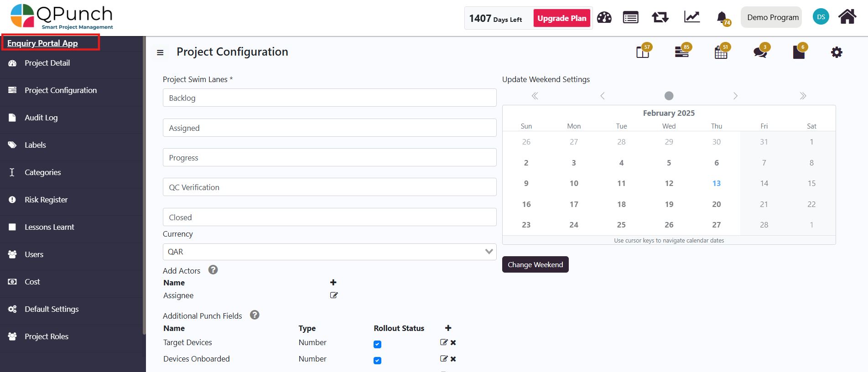Viewport: 868px width, 372px height.
Task: Open Cost in sidebar
Action: pyautogui.click(x=72, y=282)
